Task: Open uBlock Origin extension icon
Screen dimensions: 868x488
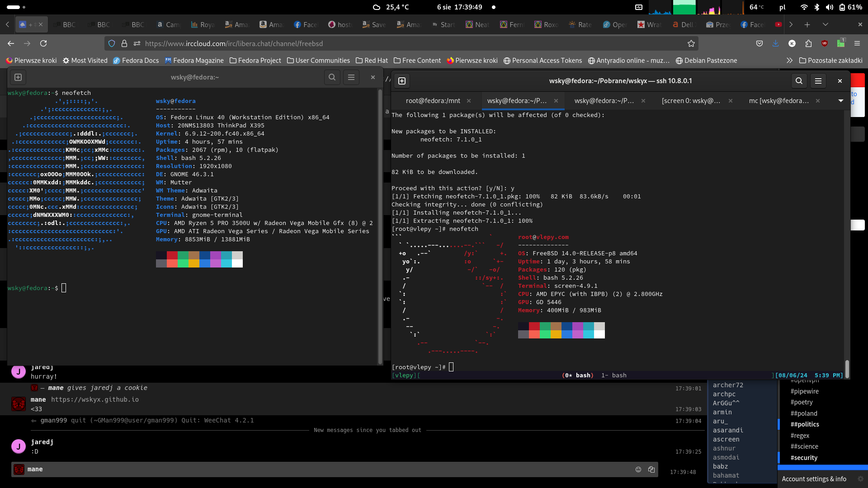Action: click(825, 43)
